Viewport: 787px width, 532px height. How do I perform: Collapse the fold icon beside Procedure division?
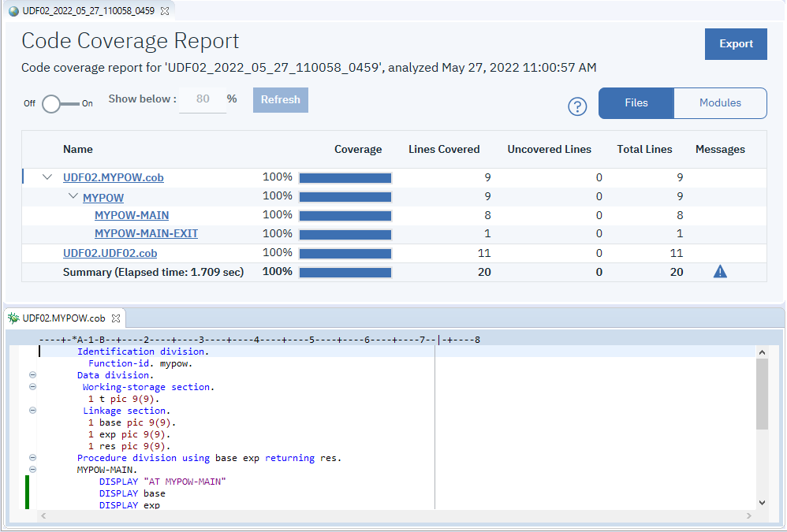(x=32, y=457)
